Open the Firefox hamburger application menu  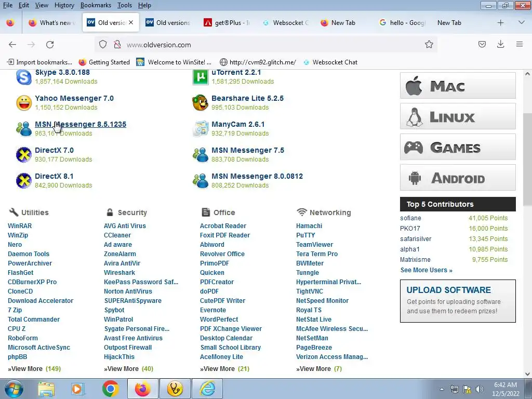[519, 44]
